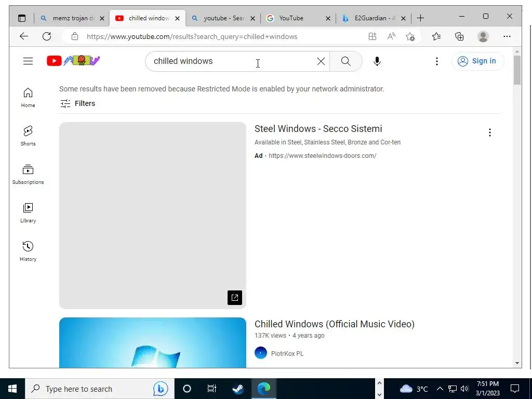Open the PiotrKox PL channel name
Screen dimensions: 532x399
[x=287, y=353]
